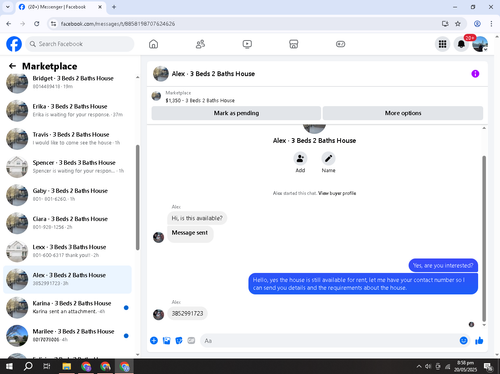Viewport: 500px width, 374px height.
Task: Click the address bar URL
Action: tap(118, 24)
